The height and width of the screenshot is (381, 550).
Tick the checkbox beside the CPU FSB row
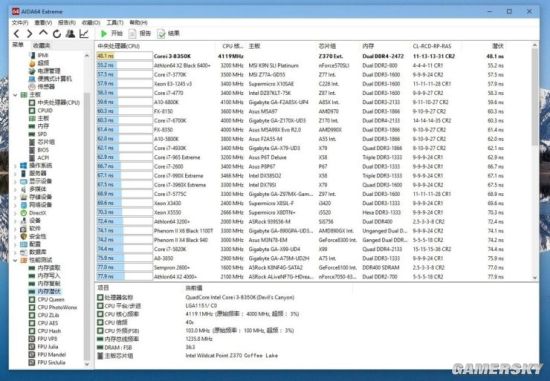(x=100, y=330)
